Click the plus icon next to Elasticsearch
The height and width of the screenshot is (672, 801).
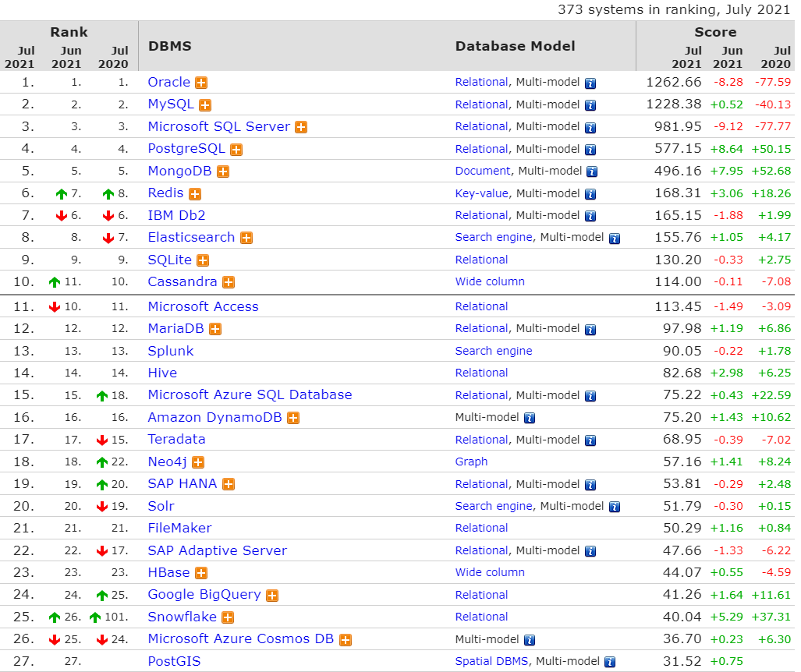[246, 238]
